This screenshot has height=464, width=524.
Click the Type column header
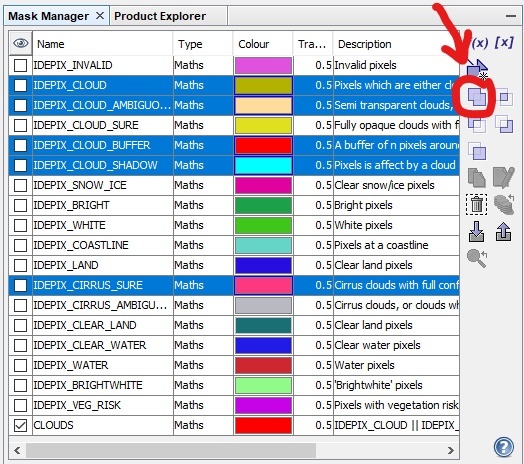click(203, 44)
